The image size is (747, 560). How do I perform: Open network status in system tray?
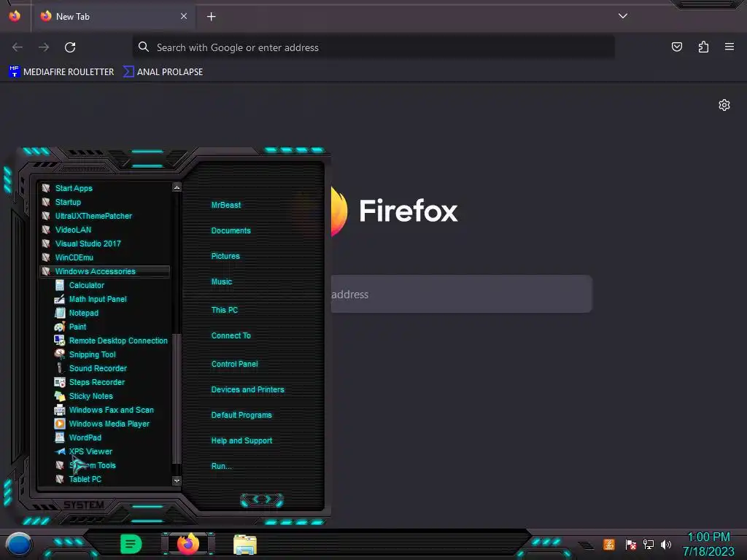649,544
